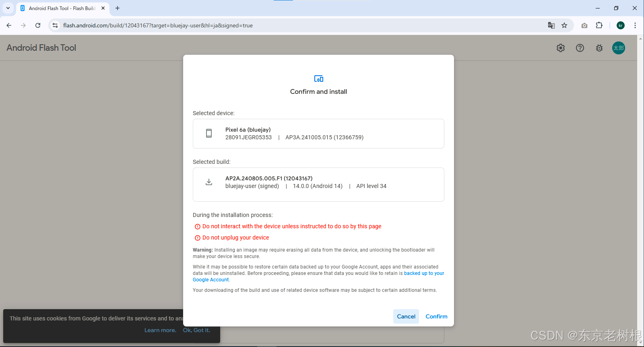Image resolution: width=644 pixels, height=347 pixels.
Task: Click current build AP3A.241005.015 (12366759)
Action: (324, 137)
